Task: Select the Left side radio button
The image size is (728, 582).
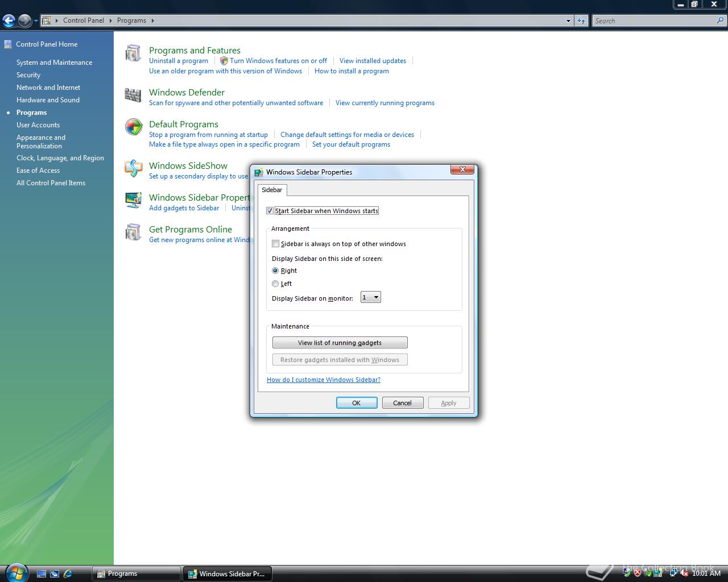Action: tap(275, 284)
